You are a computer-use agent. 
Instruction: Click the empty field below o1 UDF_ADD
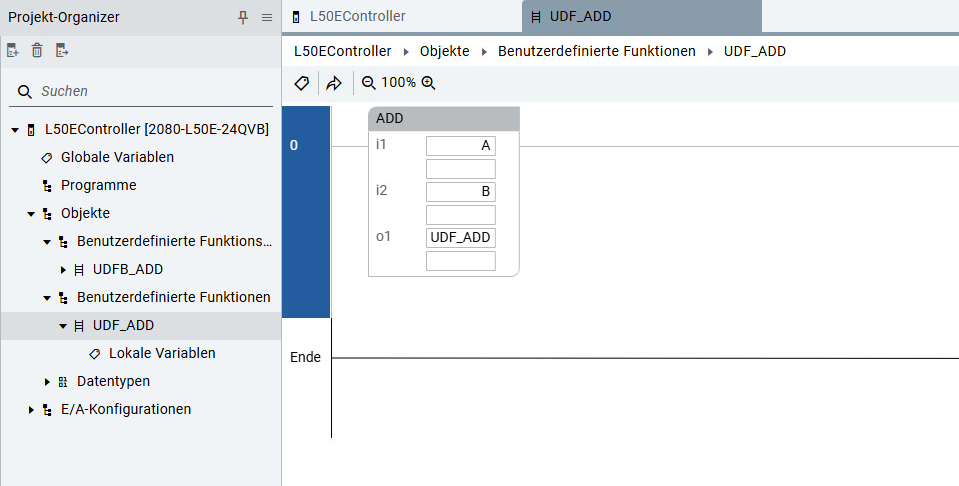(461, 260)
